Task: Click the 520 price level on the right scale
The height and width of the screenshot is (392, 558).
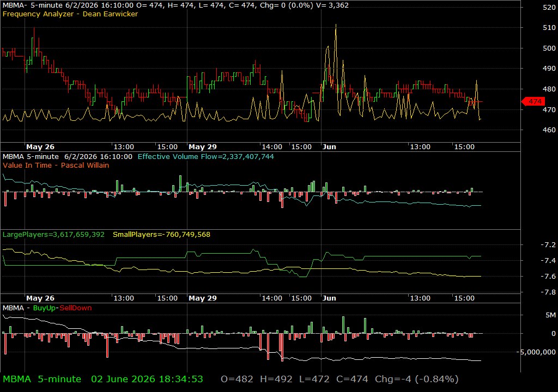Action: pyautogui.click(x=549, y=7)
